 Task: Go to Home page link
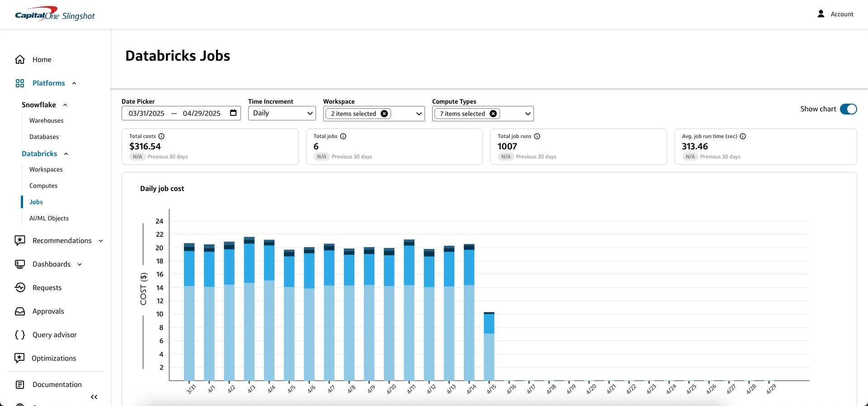point(42,59)
